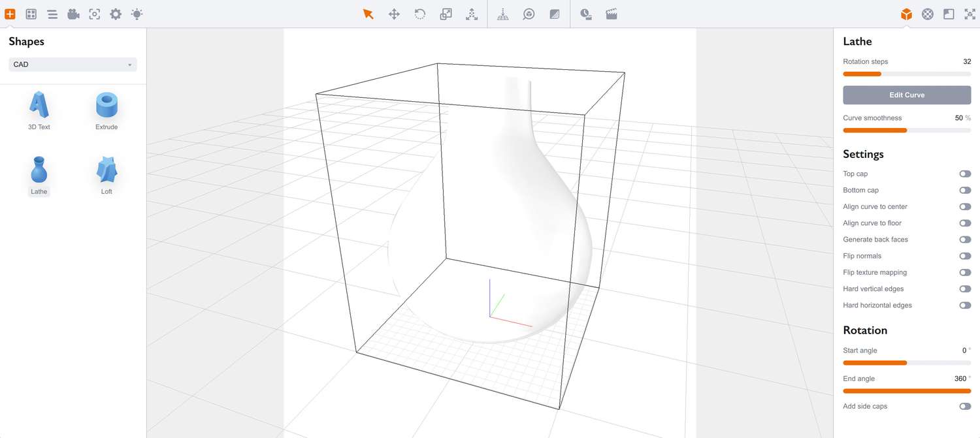The image size is (980, 438).
Task: Toggle Align curve to floor
Action: click(965, 223)
